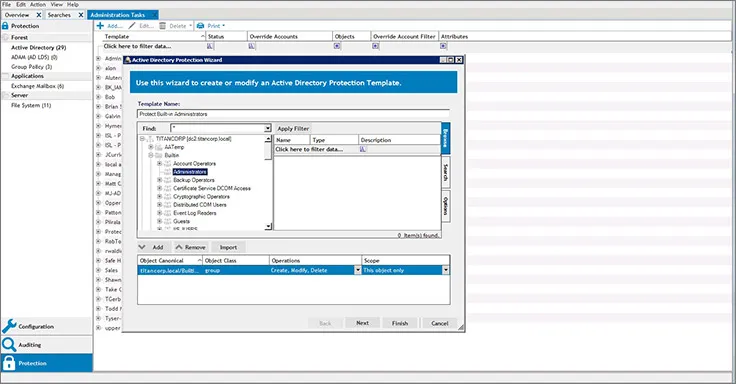Click the TITANCORP domain icon in tree
The height and width of the screenshot is (384, 736).
pyautogui.click(x=150, y=139)
